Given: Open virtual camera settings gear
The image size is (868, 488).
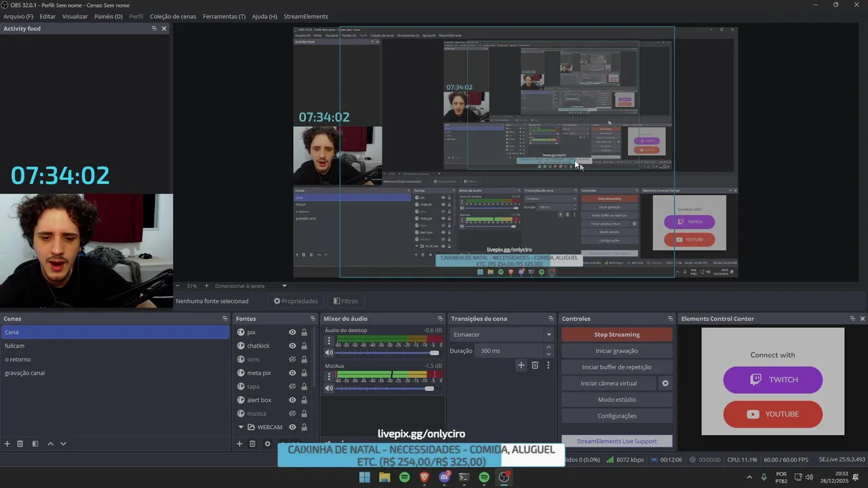Looking at the screenshot, I should (665, 383).
